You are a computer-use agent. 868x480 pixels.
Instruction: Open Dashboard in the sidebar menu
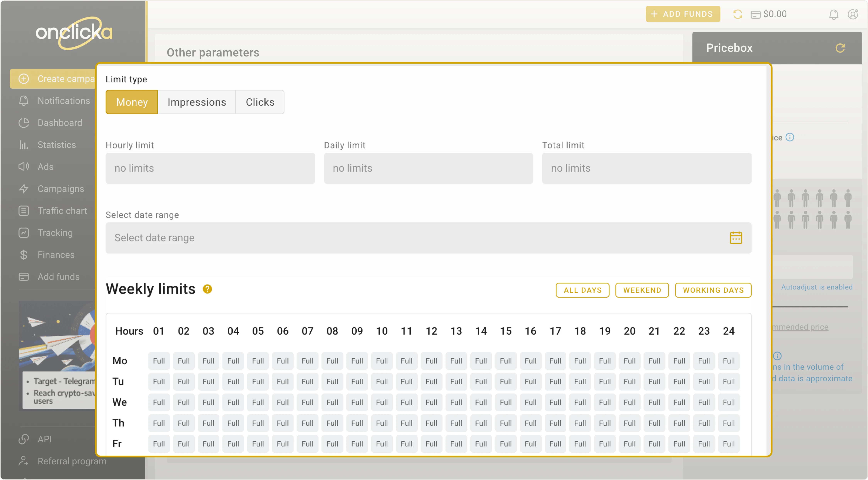pos(60,123)
